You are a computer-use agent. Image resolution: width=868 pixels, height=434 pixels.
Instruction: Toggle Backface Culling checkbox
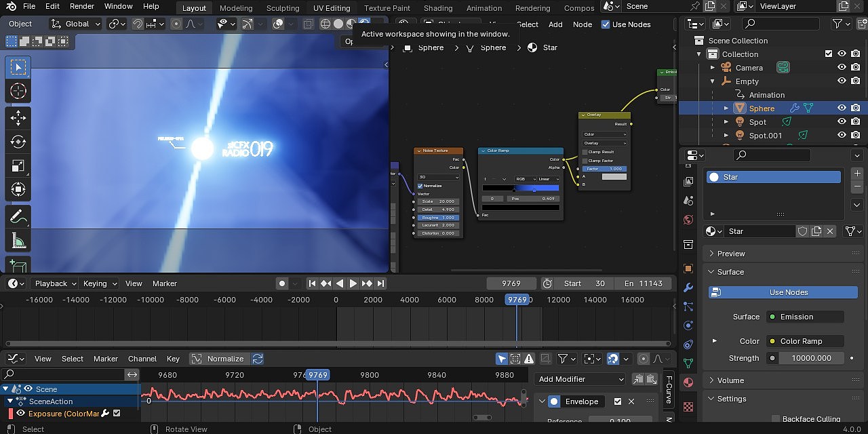coord(776,419)
